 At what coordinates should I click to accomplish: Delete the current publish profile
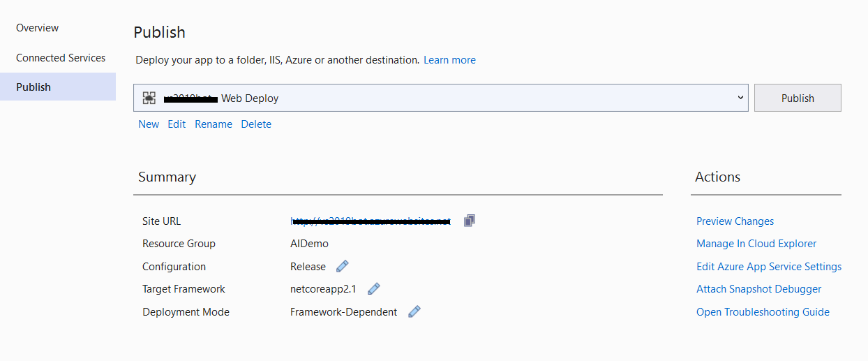click(x=256, y=124)
